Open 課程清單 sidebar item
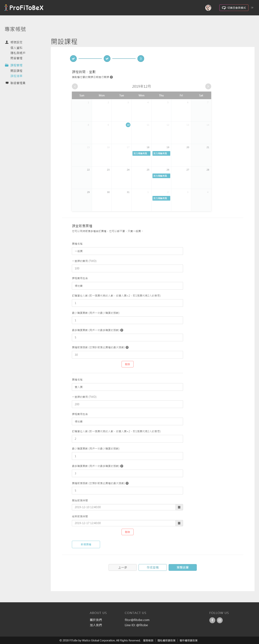Image resolution: width=259 pixels, height=644 pixels. pos(16,76)
